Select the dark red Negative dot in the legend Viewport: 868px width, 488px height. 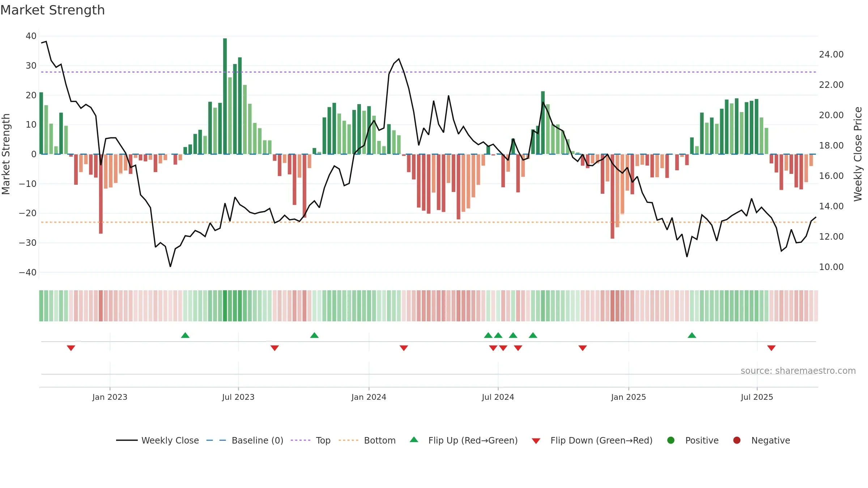[737, 440]
